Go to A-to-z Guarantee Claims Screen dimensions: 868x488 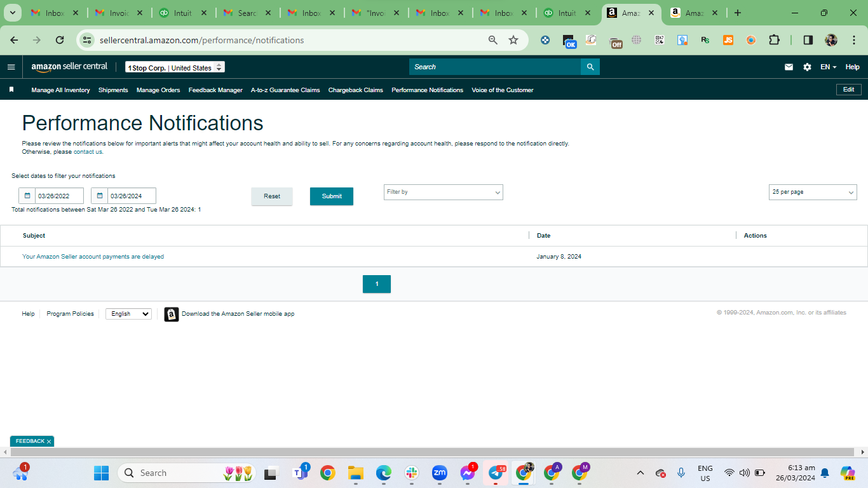click(285, 90)
